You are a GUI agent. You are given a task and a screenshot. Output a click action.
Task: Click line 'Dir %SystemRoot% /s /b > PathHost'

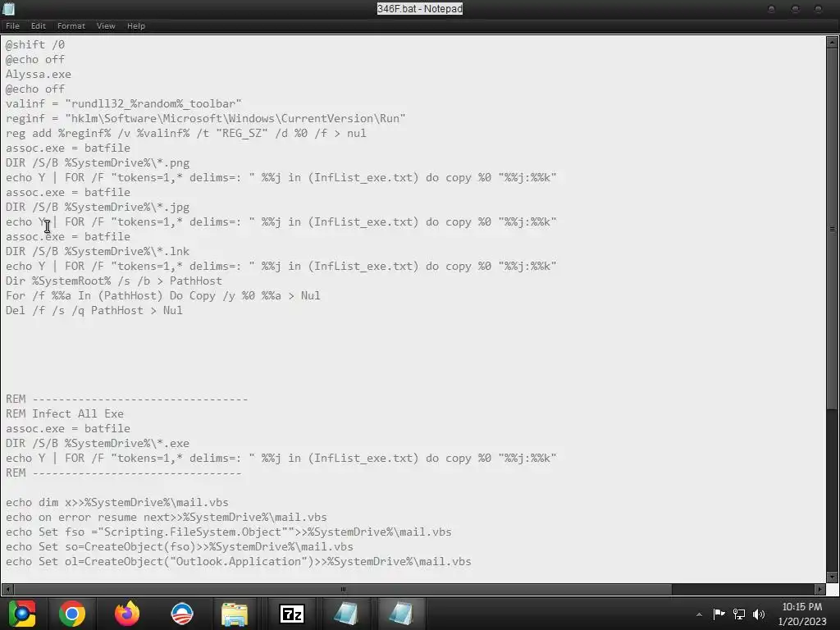[113, 281]
